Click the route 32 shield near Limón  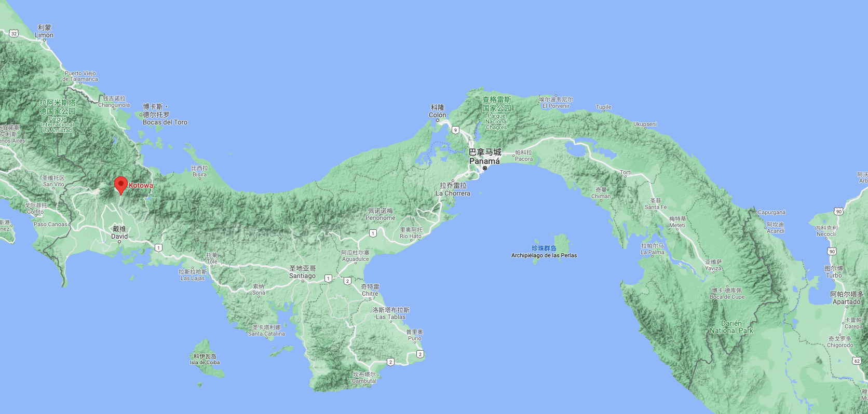[x=14, y=33]
